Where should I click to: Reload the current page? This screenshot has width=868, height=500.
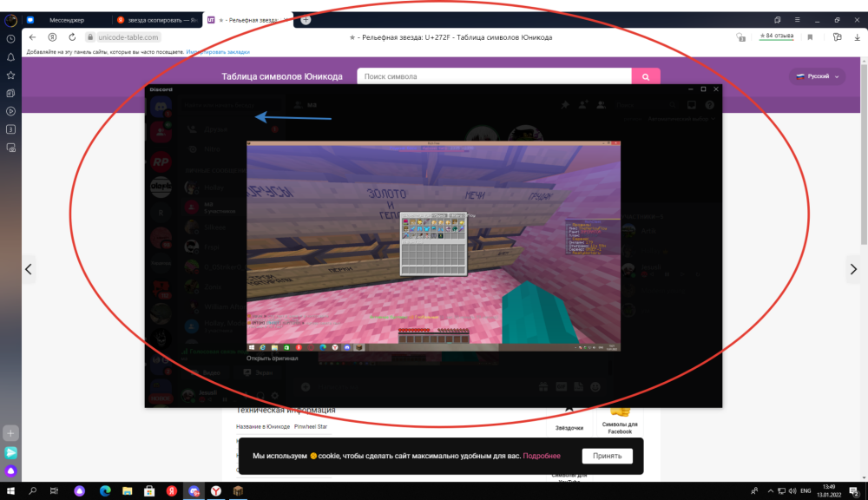(72, 37)
